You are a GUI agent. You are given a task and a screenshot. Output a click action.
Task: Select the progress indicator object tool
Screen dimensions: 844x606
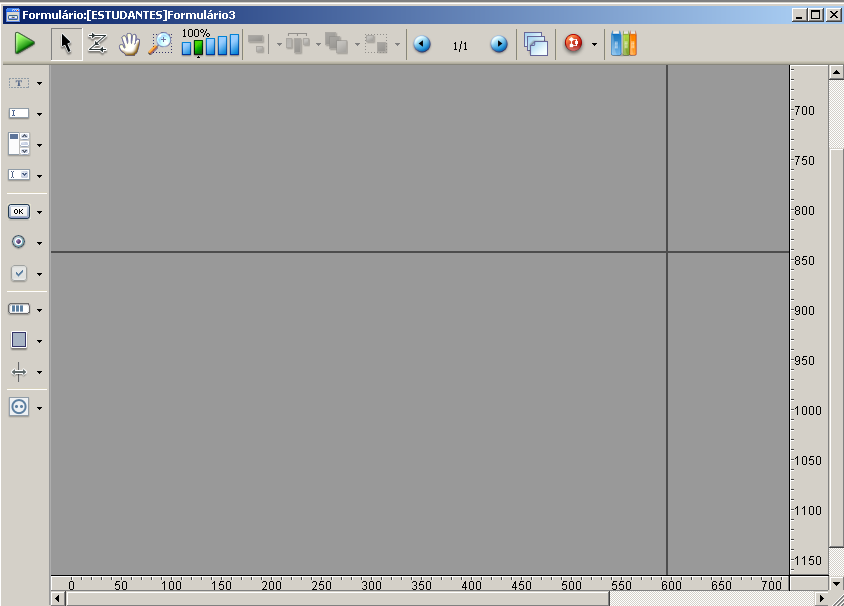(19, 309)
